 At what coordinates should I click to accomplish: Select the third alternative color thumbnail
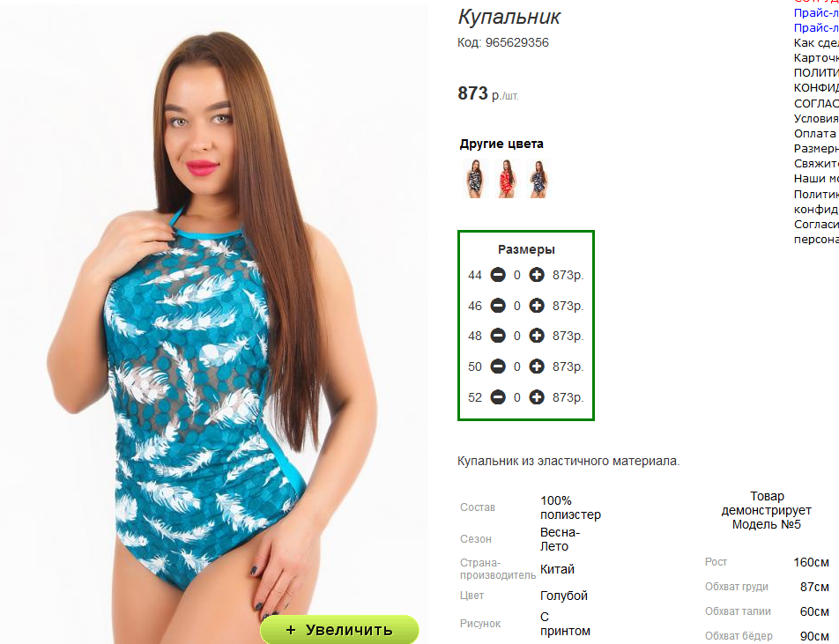coord(538,179)
